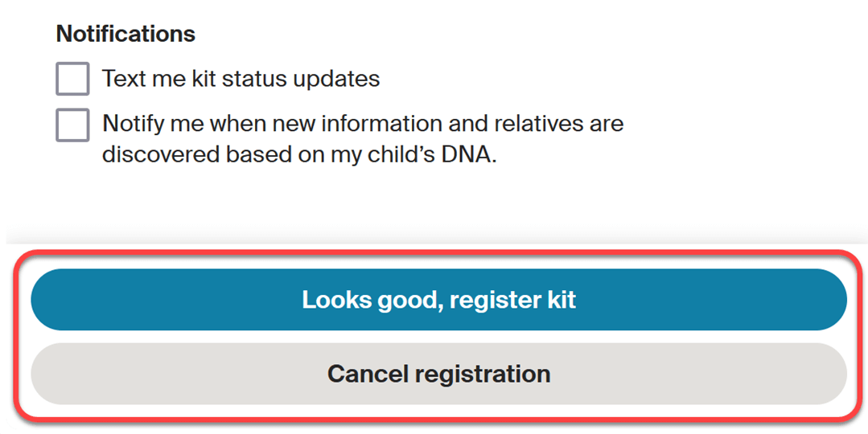The height and width of the screenshot is (434, 868).
Task: Click the Text me kit status updates label
Action: pos(241,79)
